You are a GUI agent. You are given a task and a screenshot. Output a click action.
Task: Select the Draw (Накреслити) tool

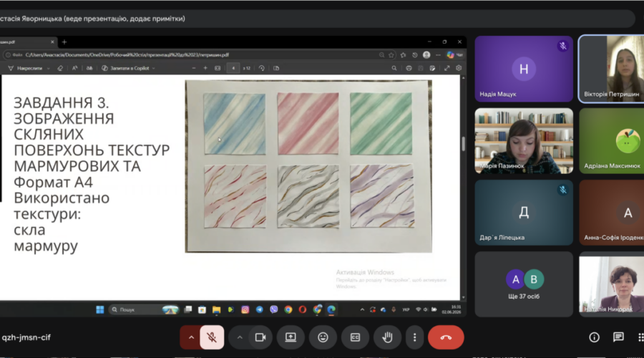coord(25,68)
